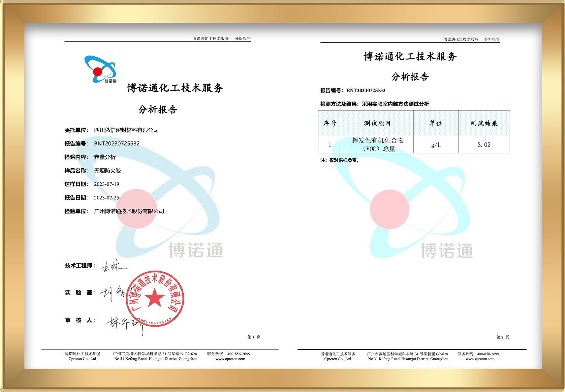This screenshot has width=565, height=392.
Task: Click the 分析报告 heading on second page
Action: 410,77
